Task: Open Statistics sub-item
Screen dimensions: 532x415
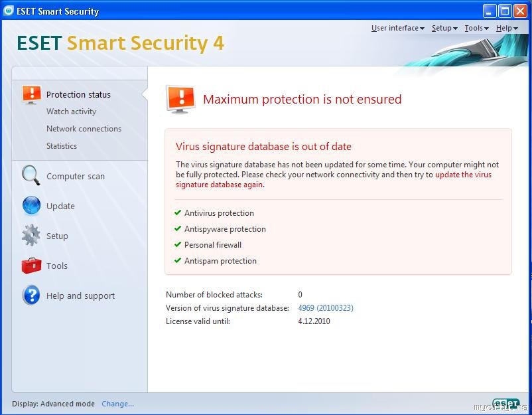Action: [x=62, y=145]
